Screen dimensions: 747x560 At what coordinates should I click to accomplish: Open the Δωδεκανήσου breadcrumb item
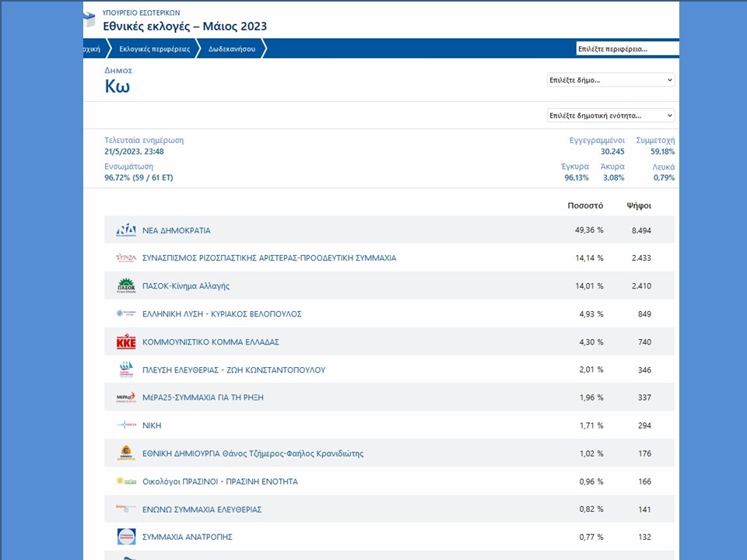[x=231, y=49]
